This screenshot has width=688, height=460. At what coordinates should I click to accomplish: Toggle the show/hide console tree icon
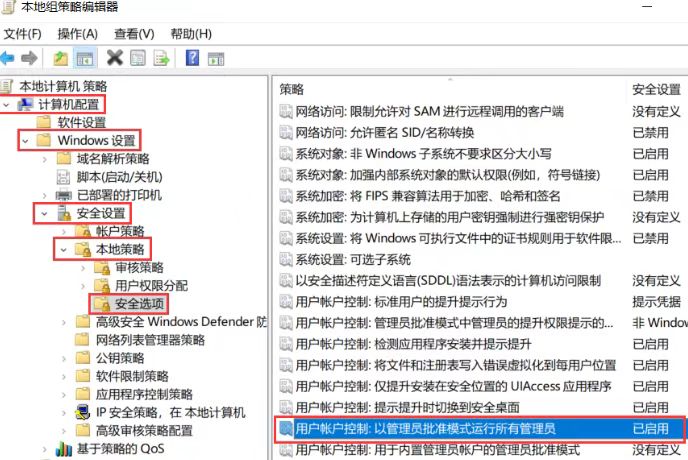pyautogui.click(x=85, y=58)
